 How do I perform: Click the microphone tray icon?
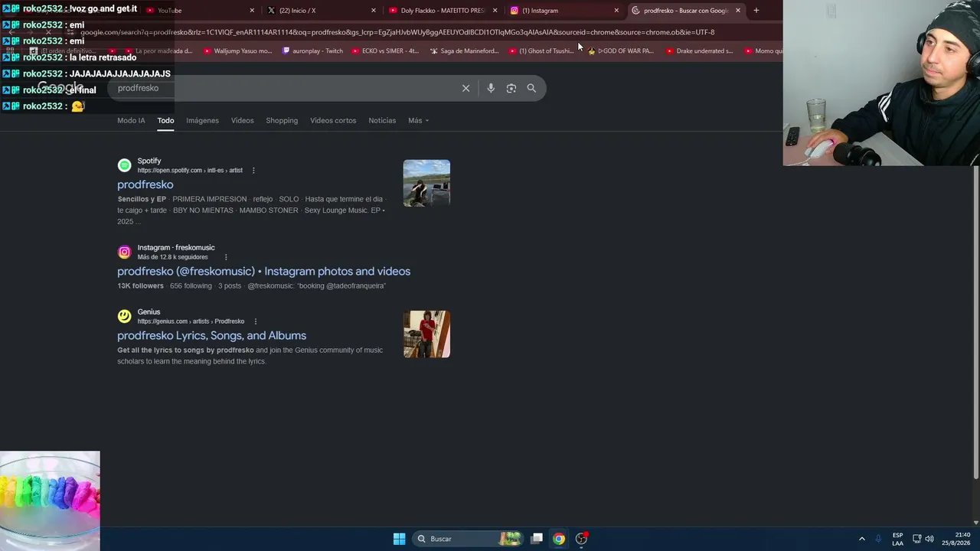(x=878, y=539)
